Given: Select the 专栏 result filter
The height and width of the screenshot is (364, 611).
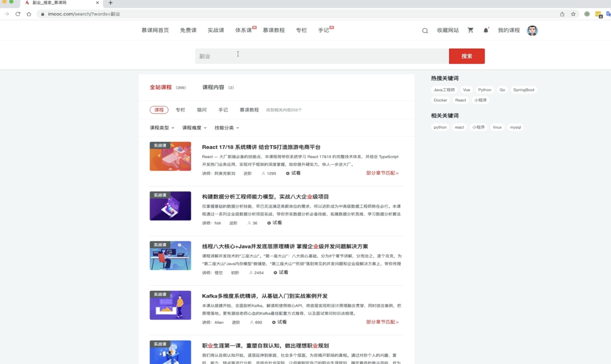Looking at the screenshot, I should (x=180, y=110).
